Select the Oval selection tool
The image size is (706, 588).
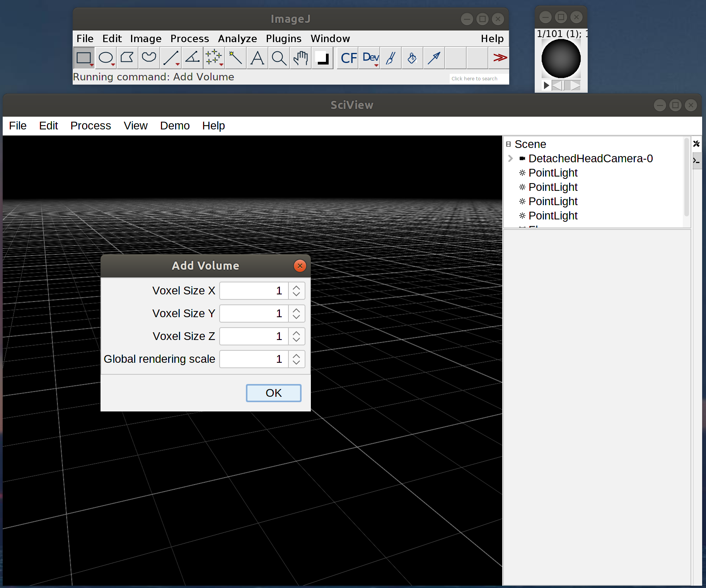(106, 58)
